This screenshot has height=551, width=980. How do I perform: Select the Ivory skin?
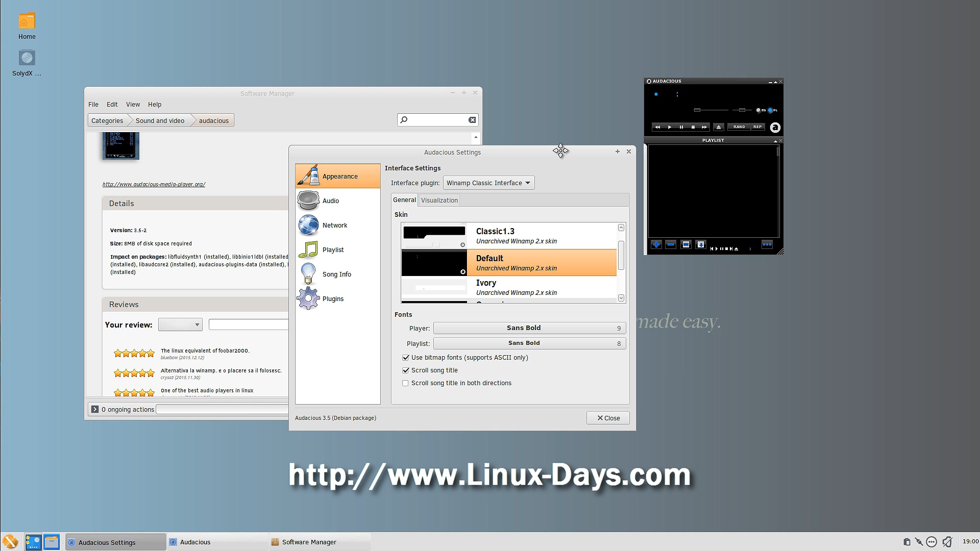click(x=509, y=287)
